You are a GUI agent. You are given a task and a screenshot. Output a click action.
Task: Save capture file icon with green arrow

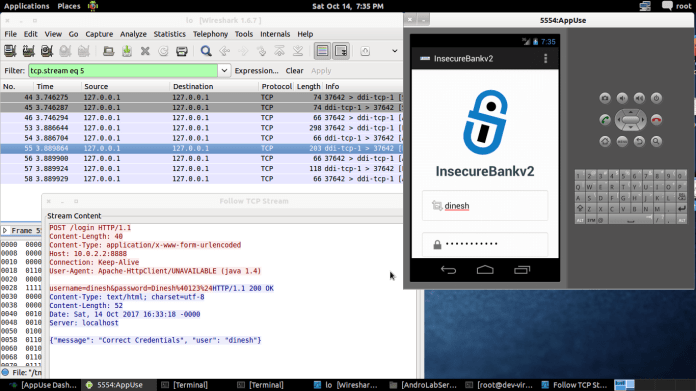(127, 51)
